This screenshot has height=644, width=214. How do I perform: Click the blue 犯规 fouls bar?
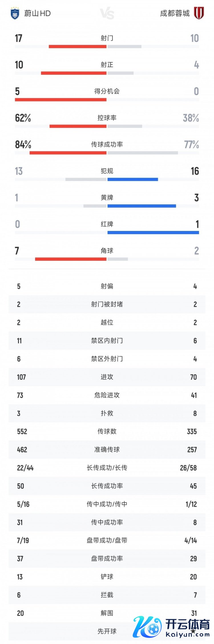133,180
